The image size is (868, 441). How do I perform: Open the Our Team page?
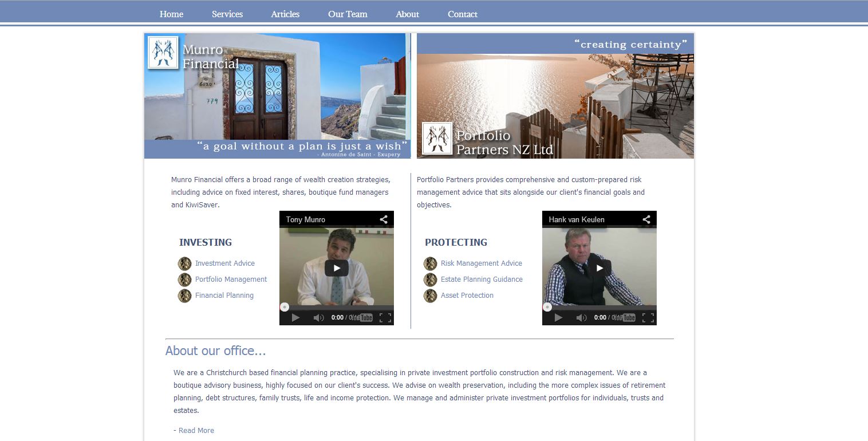[x=348, y=14]
